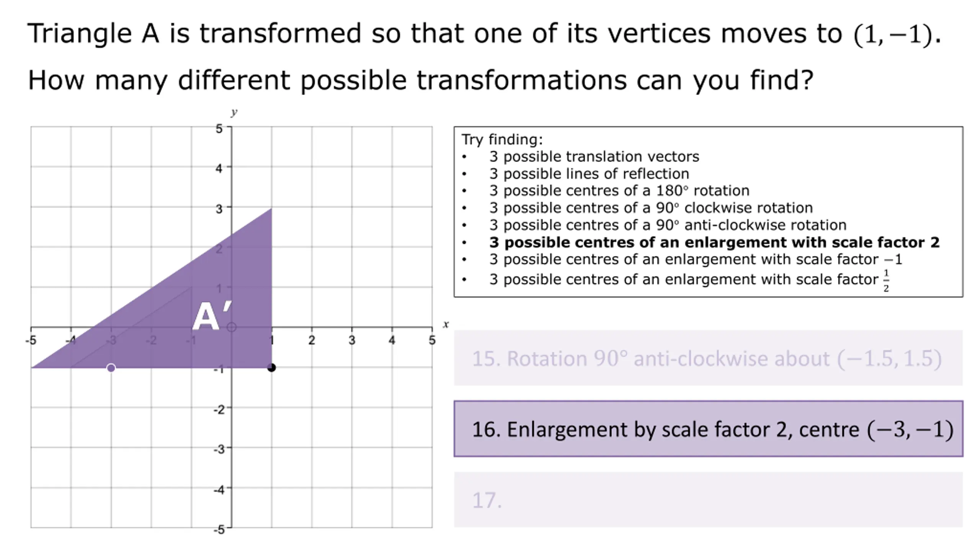Viewport: 980px width, 551px height.
Task: Click the white centre point at (−3, −1)
Action: click(111, 368)
